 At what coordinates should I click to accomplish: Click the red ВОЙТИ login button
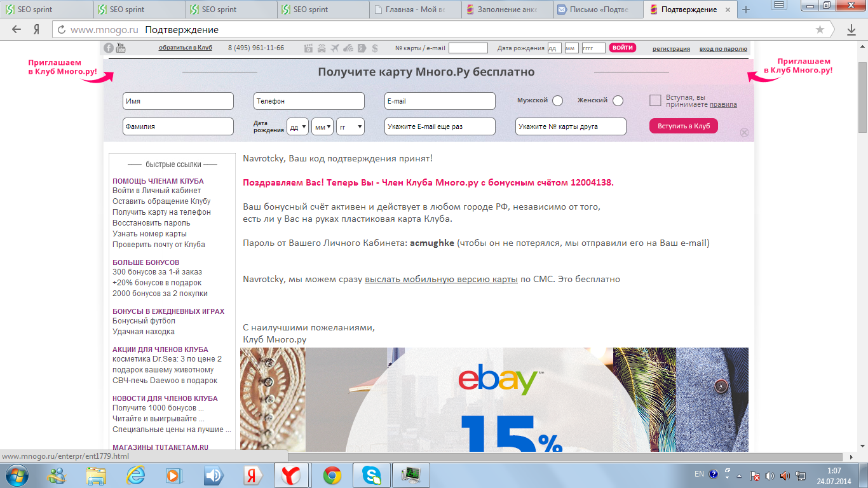click(x=622, y=48)
